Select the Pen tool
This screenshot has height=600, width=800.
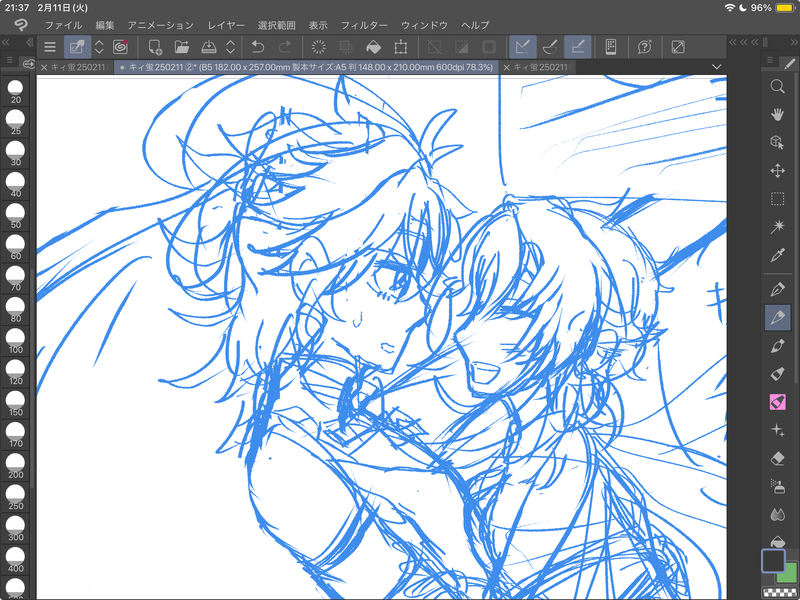pos(777,289)
